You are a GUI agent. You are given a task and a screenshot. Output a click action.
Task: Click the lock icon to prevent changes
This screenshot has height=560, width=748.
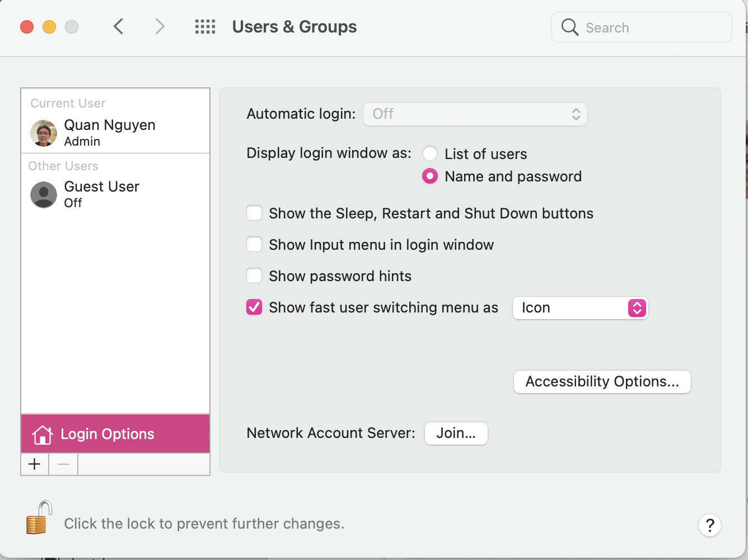(x=39, y=517)
